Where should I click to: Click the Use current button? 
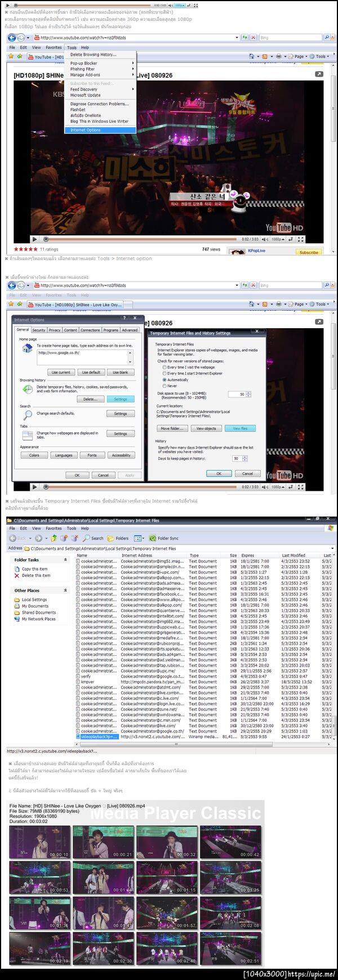(61, 372)
